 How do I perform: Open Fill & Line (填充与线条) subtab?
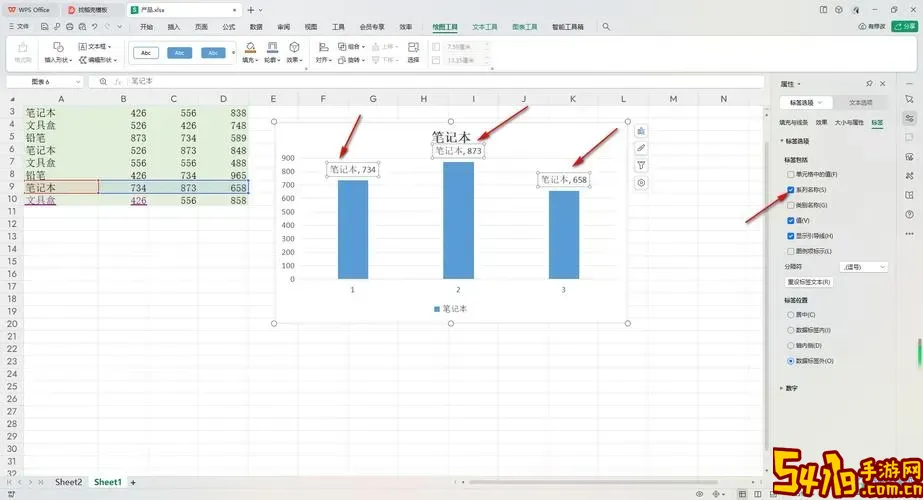793,122
